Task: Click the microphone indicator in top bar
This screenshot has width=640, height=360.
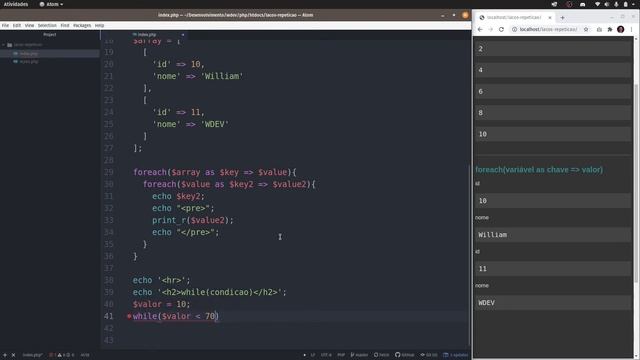Action: coord(616,4)
